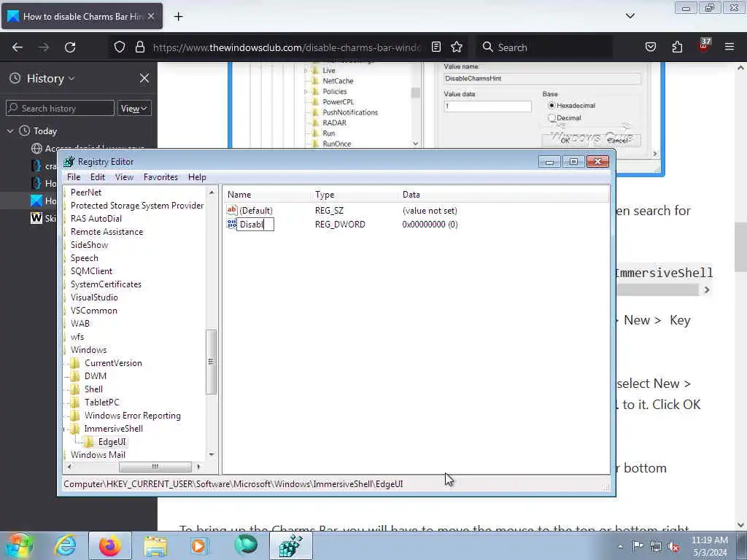Select the Hexadecimal radio button in article image

[551, 105]
